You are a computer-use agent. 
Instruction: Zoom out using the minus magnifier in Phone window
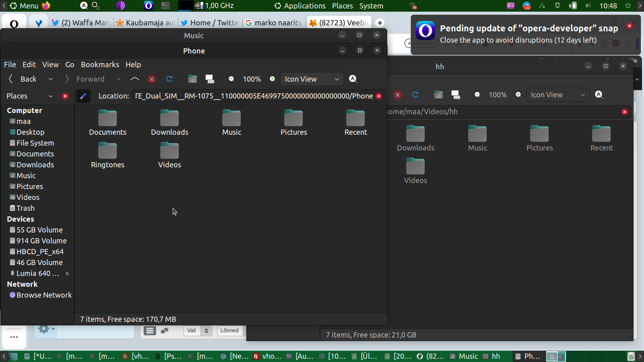pyautogui.click(x=231, y=79)
